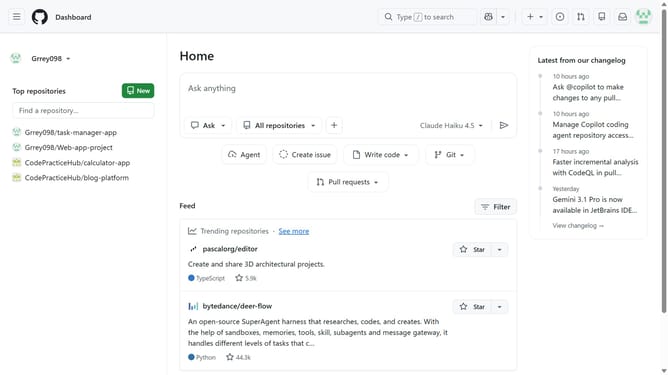Open the Pull requests menu below Agent
Viewport: 668px width, 375px height.
347,182
